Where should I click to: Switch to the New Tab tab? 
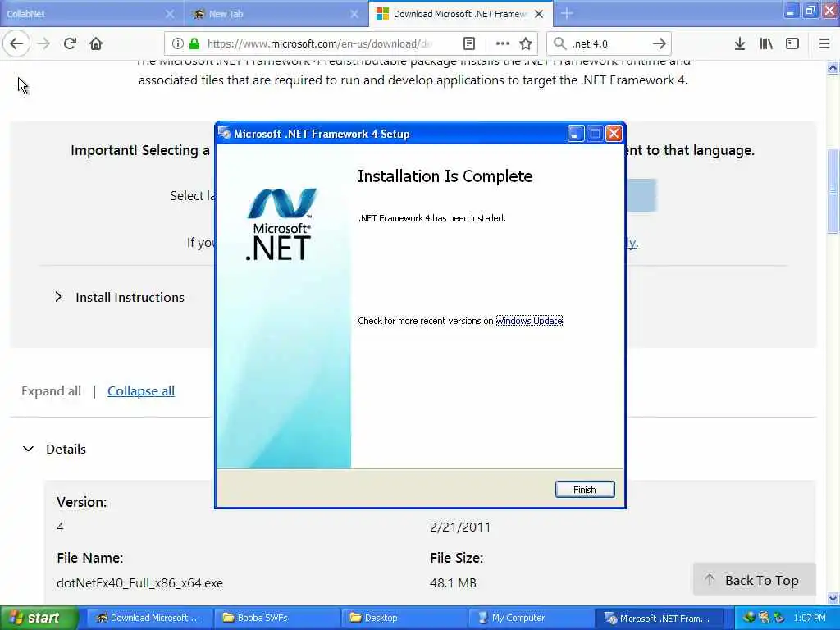(276, 13)
